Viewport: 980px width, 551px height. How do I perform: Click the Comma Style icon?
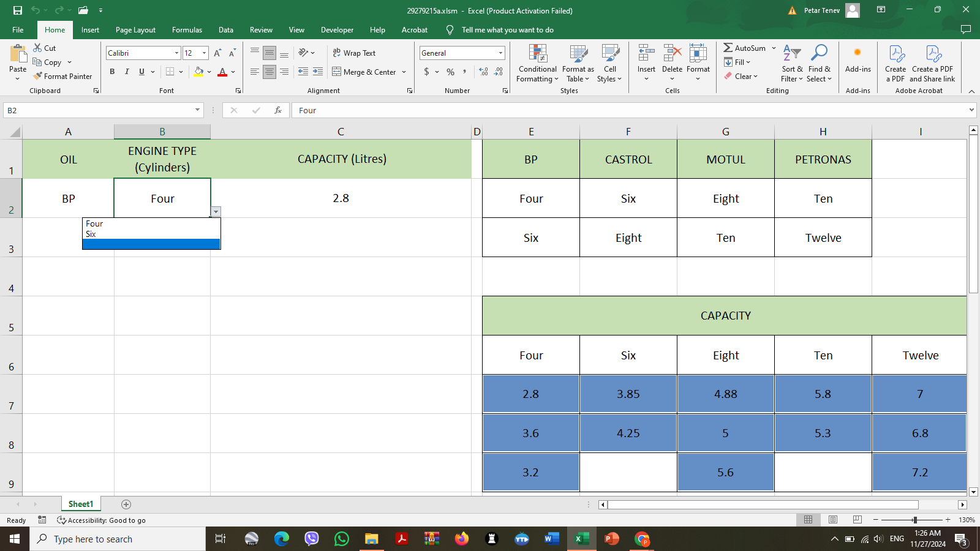pyautogui.click(x=465, y=72)
